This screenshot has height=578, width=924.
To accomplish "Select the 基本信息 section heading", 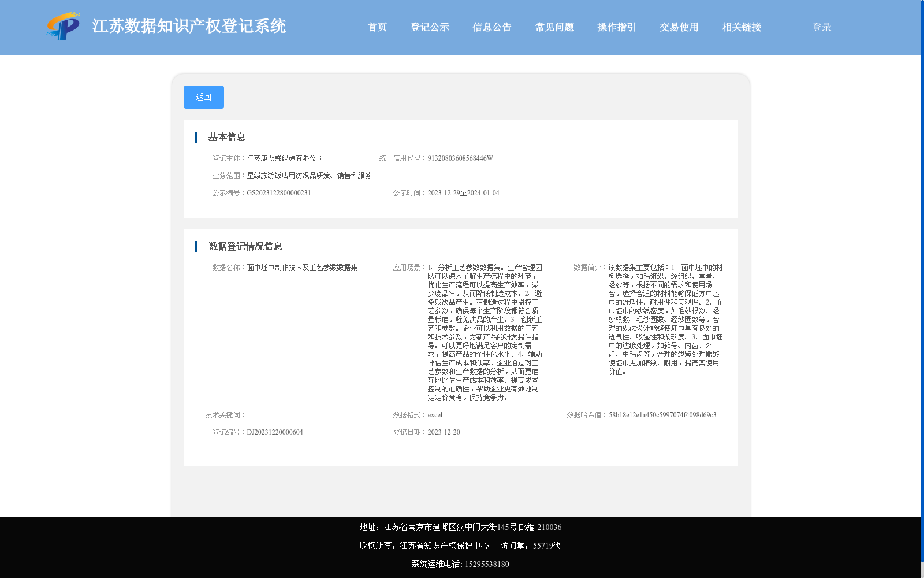I will pyautogui.click(x=227, y=137).
